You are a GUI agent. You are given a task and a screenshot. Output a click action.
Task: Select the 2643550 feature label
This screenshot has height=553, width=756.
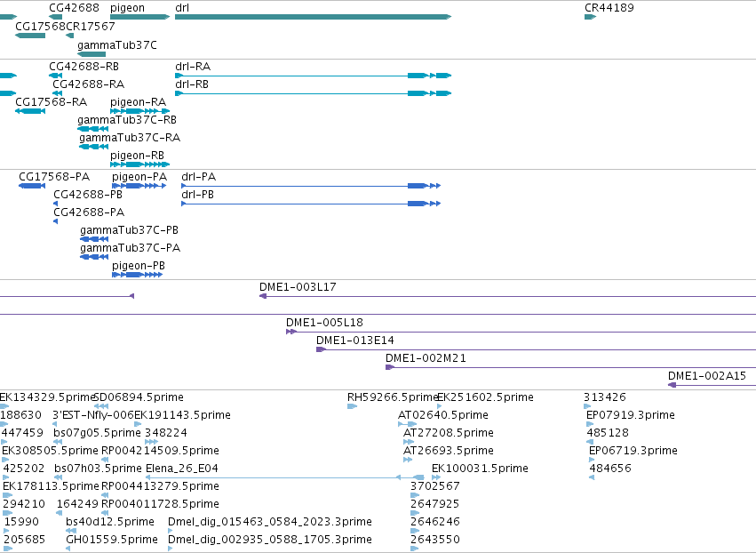click(435, 541)
